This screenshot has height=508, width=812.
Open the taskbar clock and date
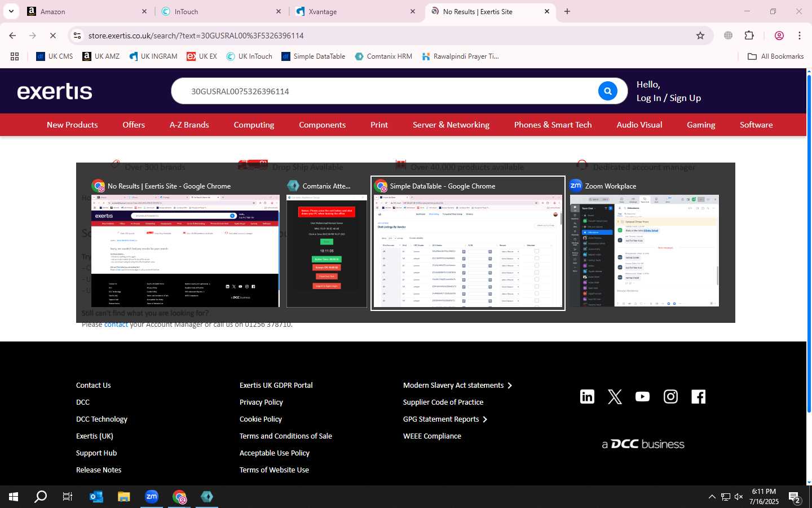[764, 497]
